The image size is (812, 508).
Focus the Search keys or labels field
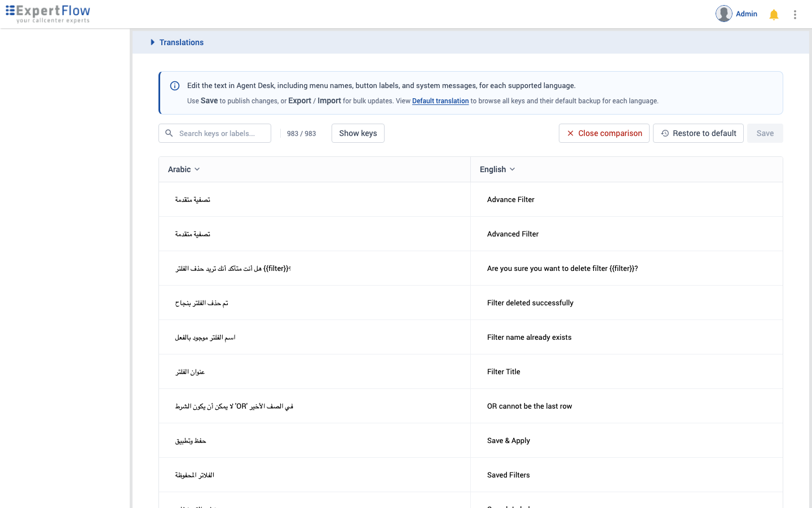click(x=215, y=133)
